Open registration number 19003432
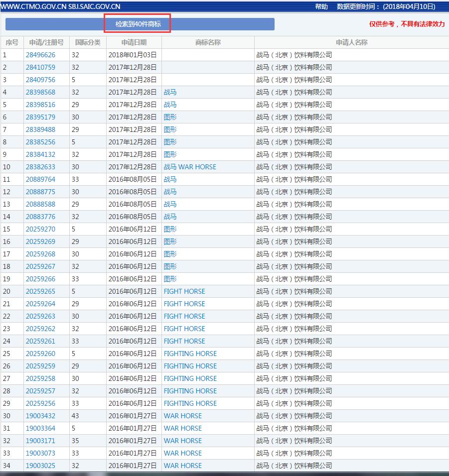 coord(40,416)
